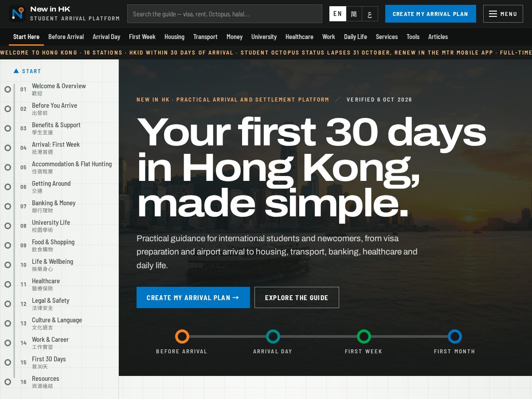532x399 pixels.
Task: Click station circle for Getting Around
Action: coord(8,187)
